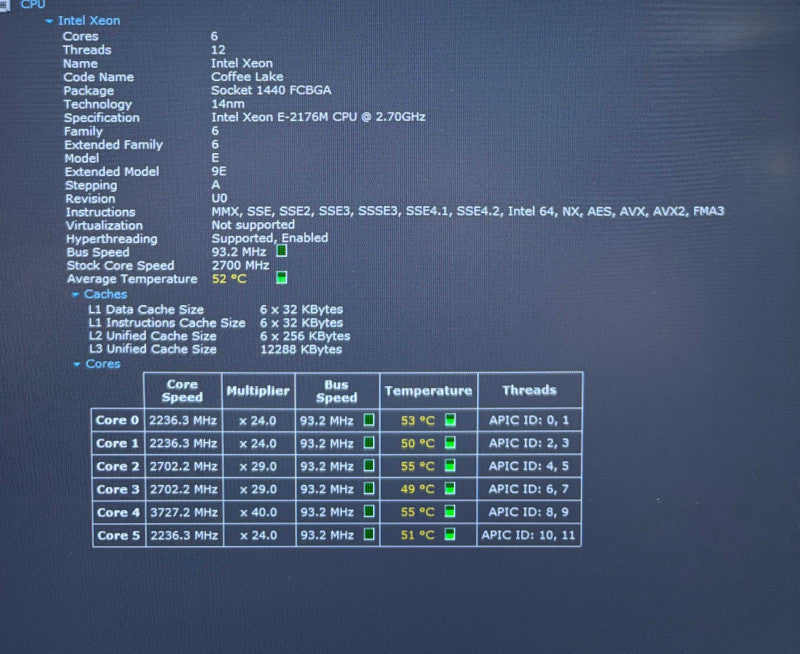Select the Core 5 row label
Viewport: 800px width, 654px height.
pyautogui.click(x=118, y=535)
